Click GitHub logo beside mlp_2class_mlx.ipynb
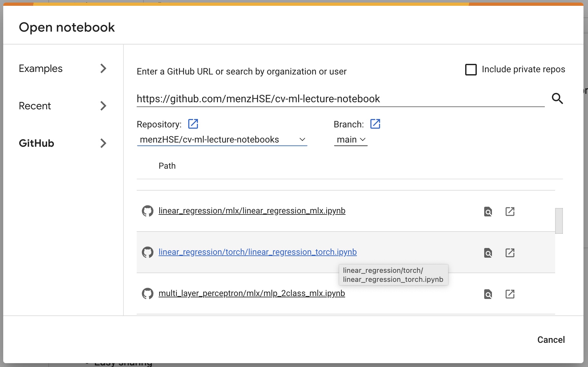Image resolution: width=588 pixels, height=367 pixels. (x=148, y=293)
